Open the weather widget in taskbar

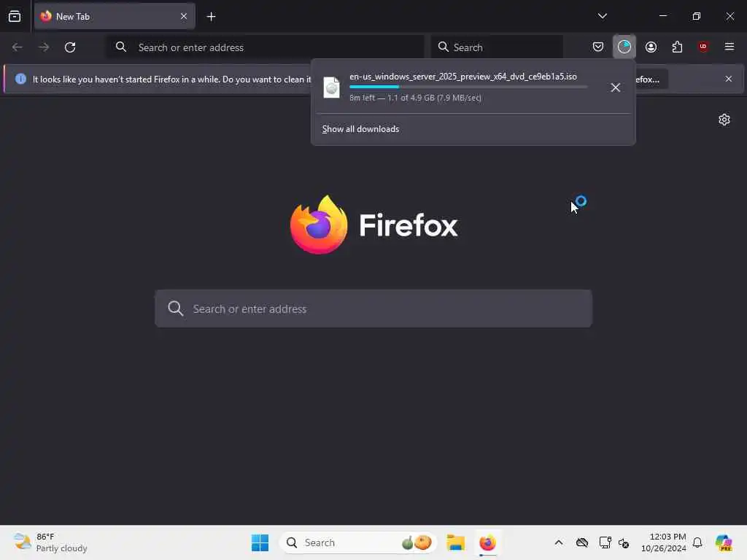coord(50,542)
